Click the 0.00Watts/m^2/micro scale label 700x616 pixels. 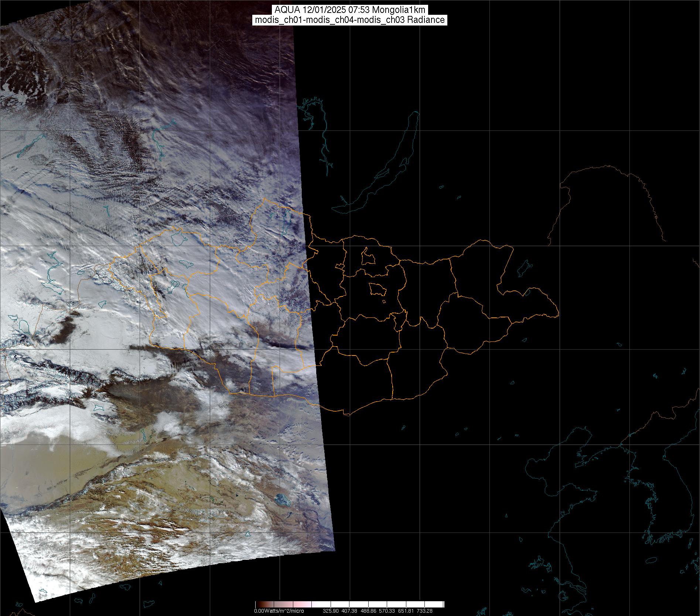tap(279, 611)
